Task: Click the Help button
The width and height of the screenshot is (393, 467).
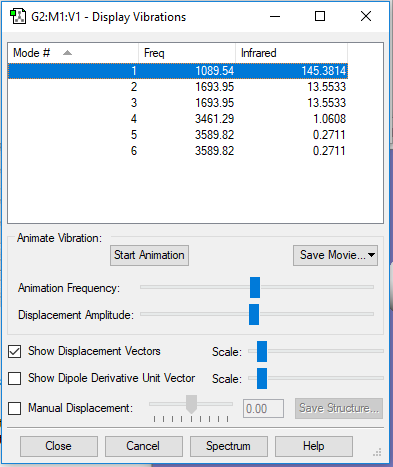Action: [x=314, y=446]
